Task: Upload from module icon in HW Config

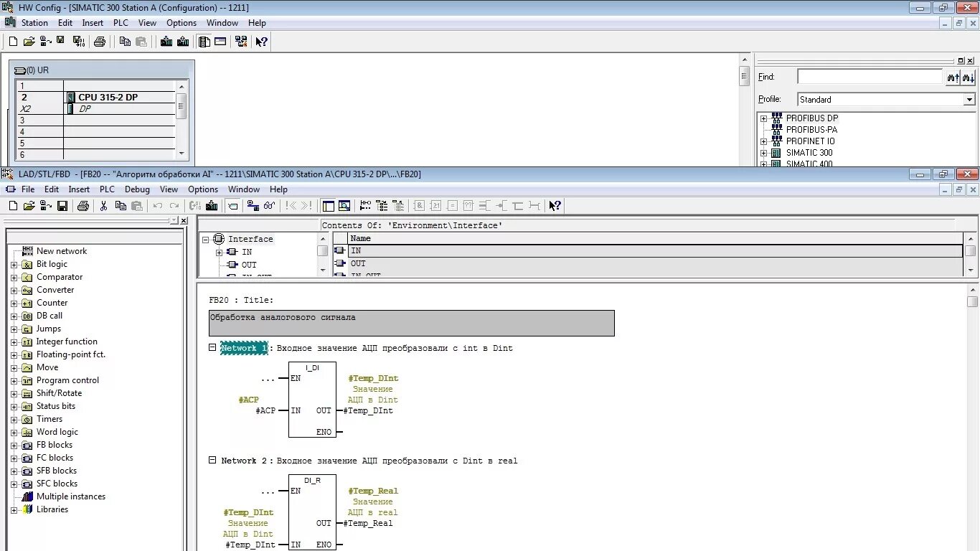Action: click(x=183, y=42)
